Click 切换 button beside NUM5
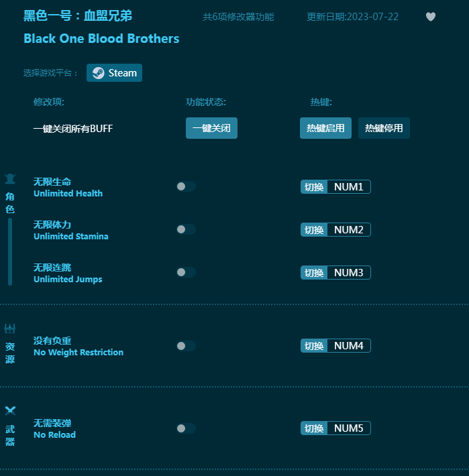Image resolution: width=469 pixels, height=476 pixels. tap(314, 428)
